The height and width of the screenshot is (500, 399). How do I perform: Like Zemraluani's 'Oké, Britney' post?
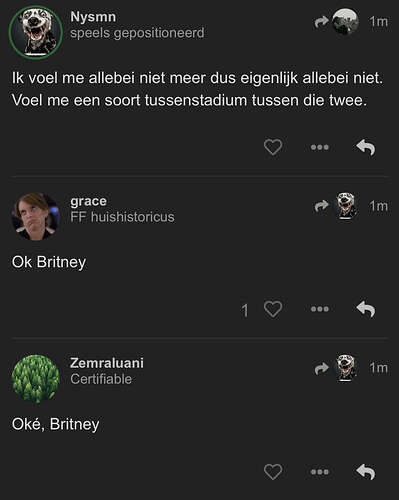pyautogui.click(x=273, y=472)
